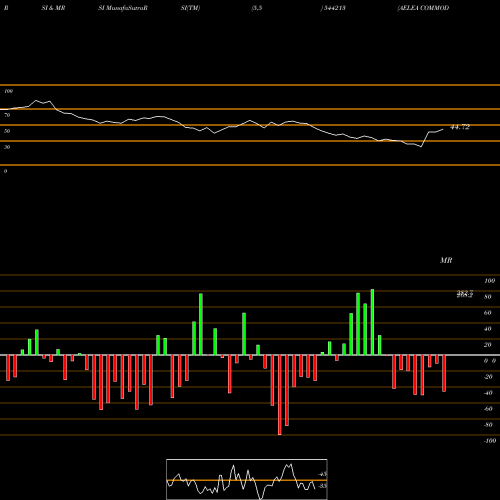500x500 pixels.
Task: Click the RSI axis label "100"
Action: point(8,91)
